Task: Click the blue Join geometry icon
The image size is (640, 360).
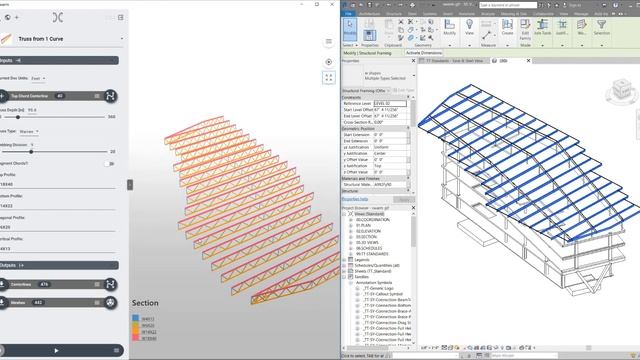Action: pyautogui.click(x=411, y=38)
